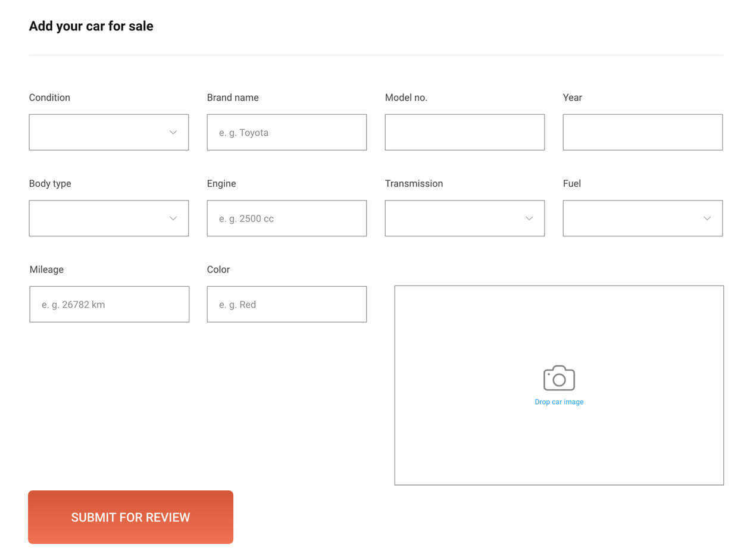Click the camera icon in the upload area
This screenshot has width=750, height=560.
(559, 378)
